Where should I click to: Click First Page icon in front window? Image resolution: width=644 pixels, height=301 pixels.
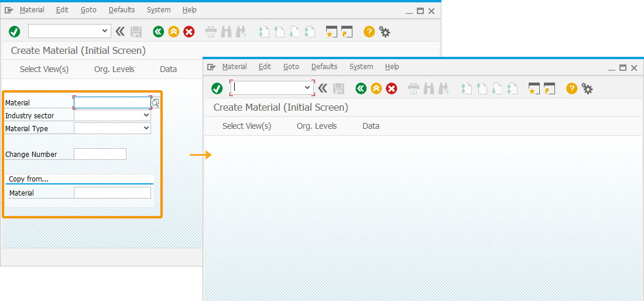[466, 88]
